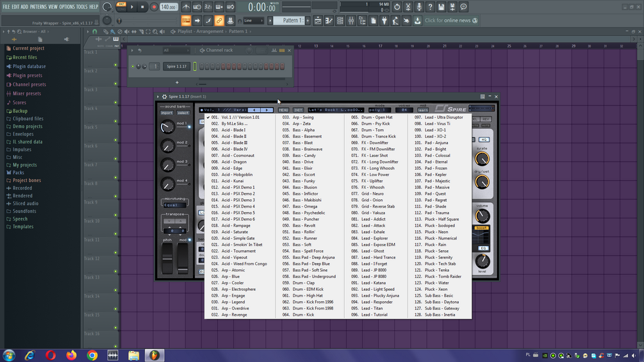
Task: Open the Browser view icon in toolbar
Action: click(x=362, y=21)
